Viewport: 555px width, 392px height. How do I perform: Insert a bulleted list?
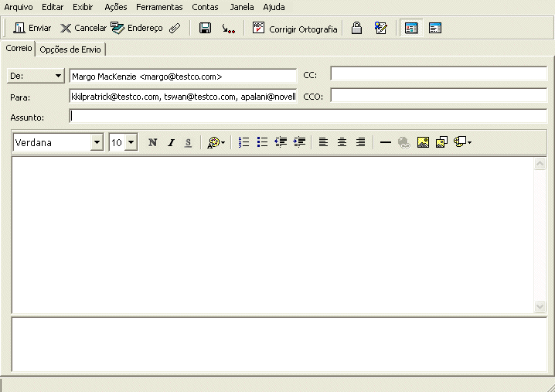[262, 142]
